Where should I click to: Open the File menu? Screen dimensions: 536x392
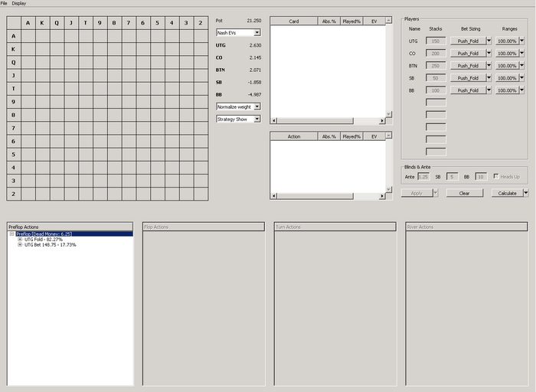click(4, 3)
